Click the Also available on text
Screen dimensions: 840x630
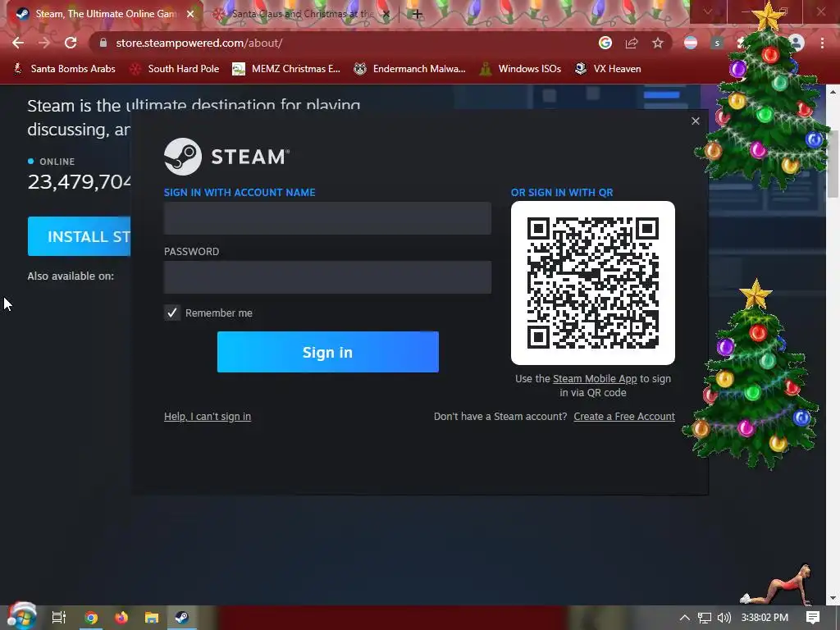[71, 276]
